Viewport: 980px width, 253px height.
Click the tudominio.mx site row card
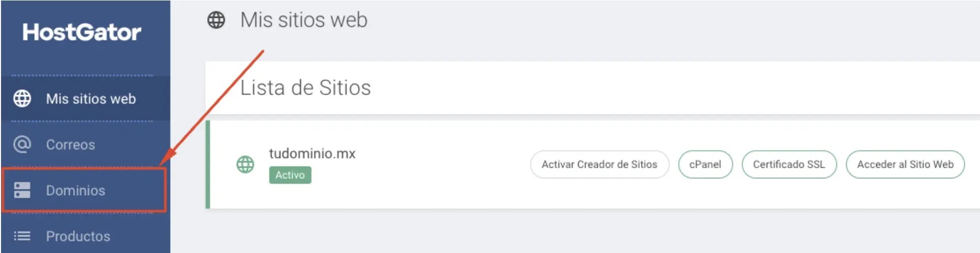pyautogui.click(x=593, y=164)
